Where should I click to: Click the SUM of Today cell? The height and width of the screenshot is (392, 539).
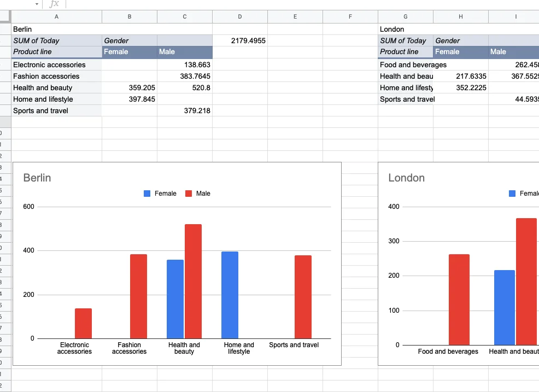click(56, 40)
